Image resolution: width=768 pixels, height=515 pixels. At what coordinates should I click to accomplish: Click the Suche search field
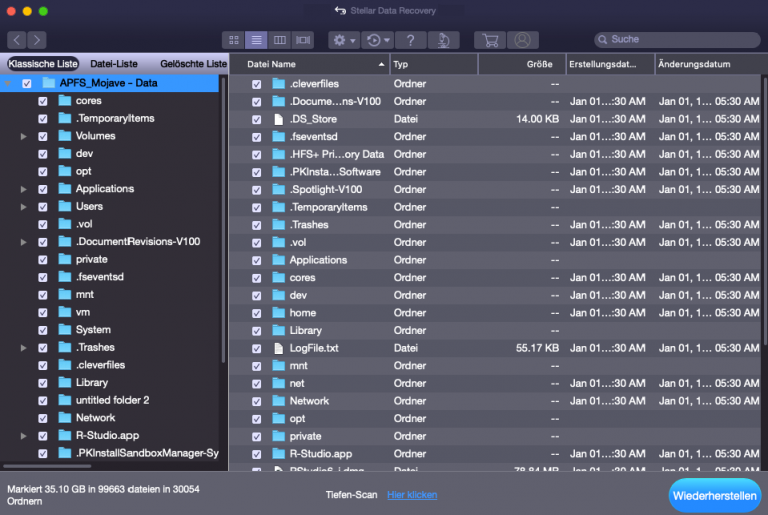677,39
